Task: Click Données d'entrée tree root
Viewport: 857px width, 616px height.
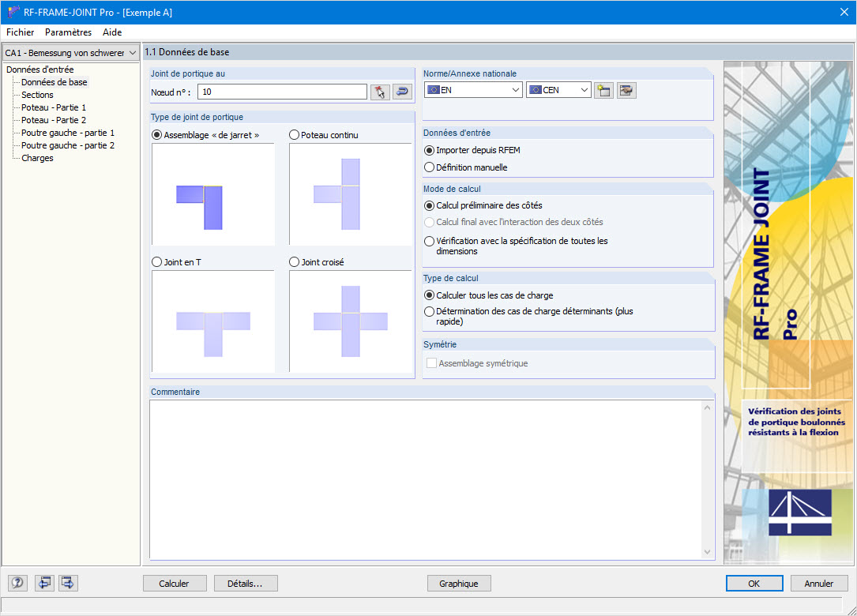Action: 40,69
